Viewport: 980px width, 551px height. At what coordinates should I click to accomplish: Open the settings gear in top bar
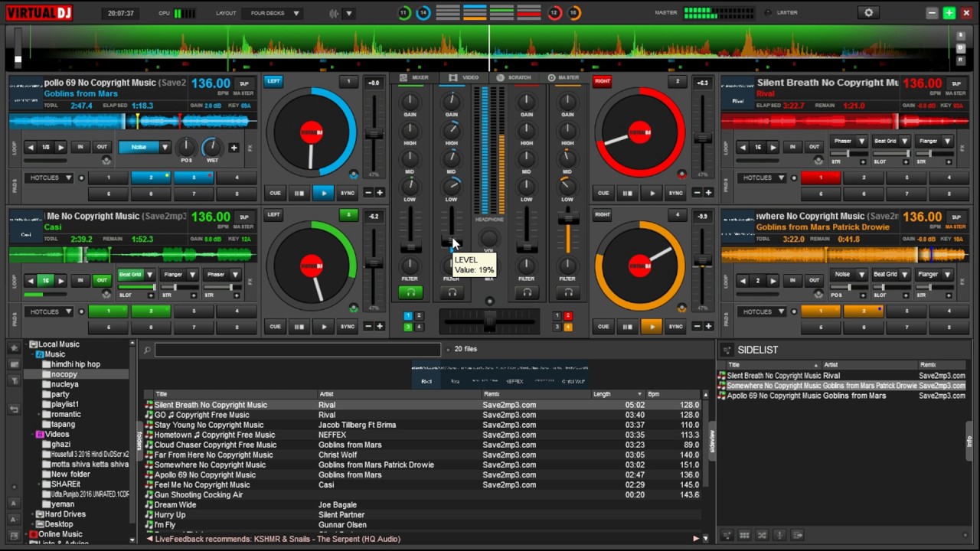(868, 13)
